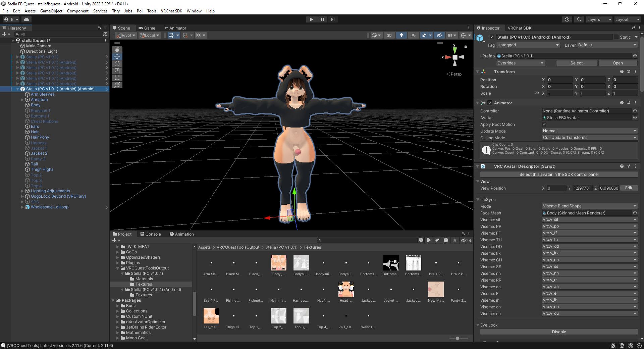The width and height of the screenshot is (644, 349).
Task: Open the Tag dropdown
Action: click(x=528, y=45)
